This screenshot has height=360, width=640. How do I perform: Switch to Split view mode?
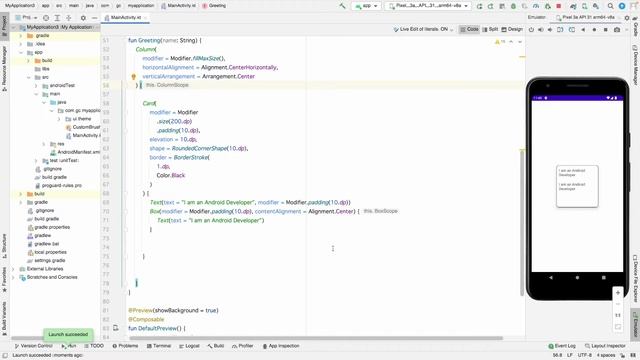point(490,29)
